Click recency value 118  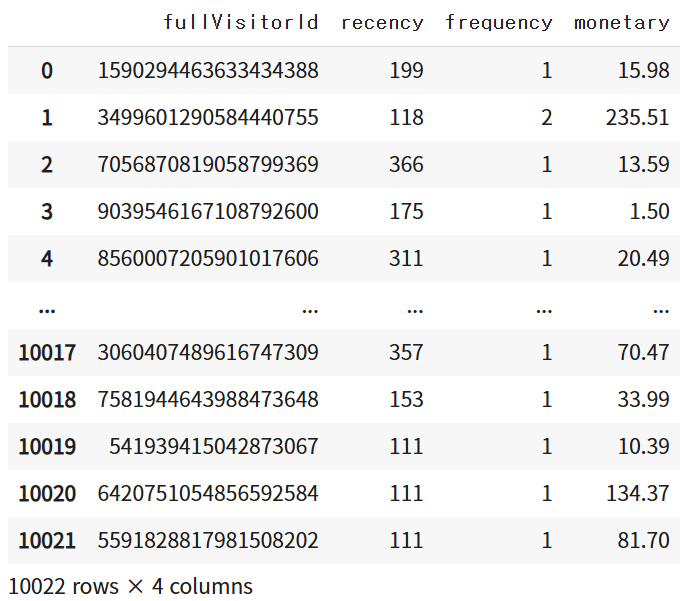pos(406,117)
